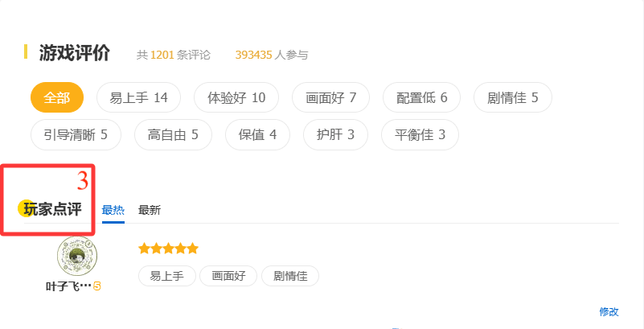Click the five-star rating icons
Screen dimensions: 644x329
pyautogui.click(x=168, y=249)
